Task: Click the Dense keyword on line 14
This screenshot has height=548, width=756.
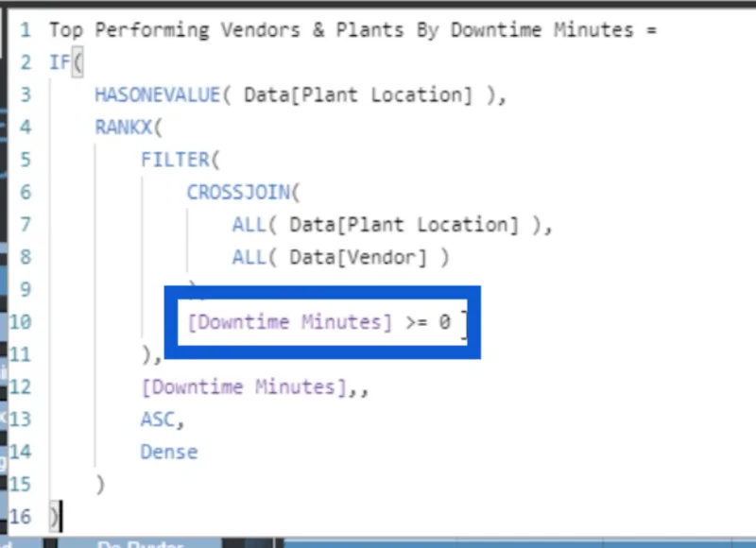Action: tap(169, 452)
